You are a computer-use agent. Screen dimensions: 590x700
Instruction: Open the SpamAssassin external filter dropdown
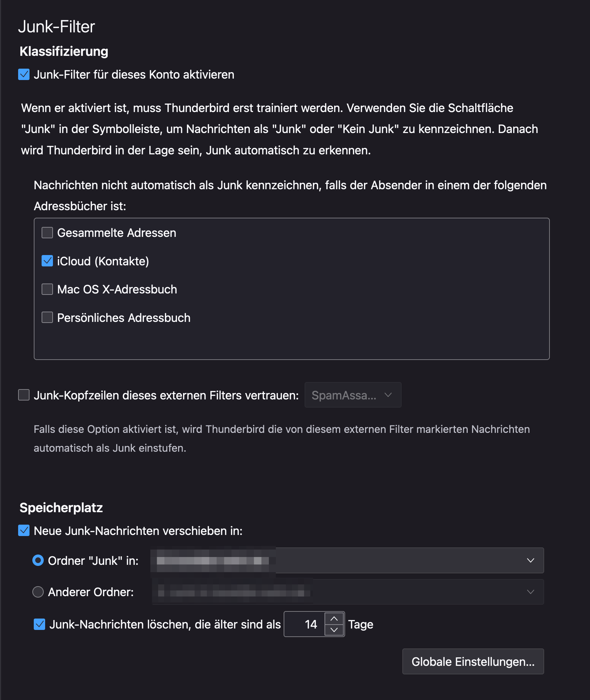tap(353, 395)
